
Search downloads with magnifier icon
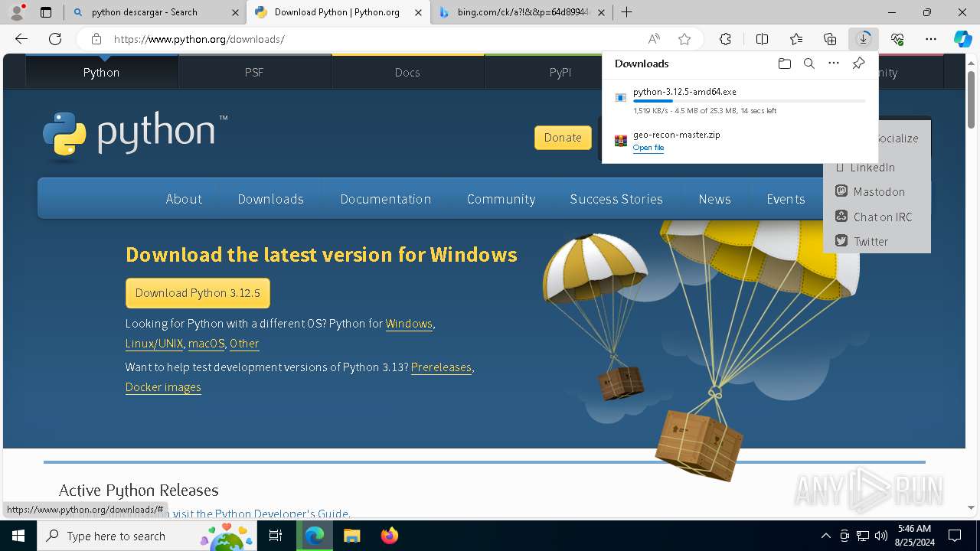808,64
